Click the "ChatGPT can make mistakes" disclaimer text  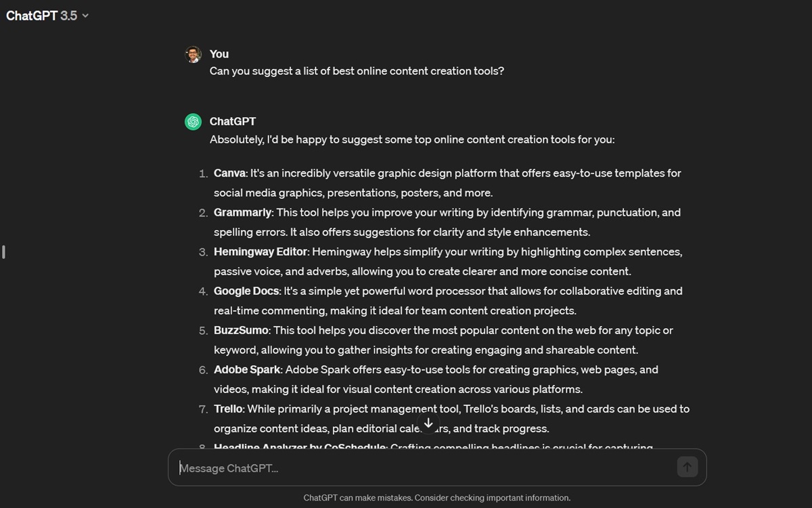tap(436, 498)
